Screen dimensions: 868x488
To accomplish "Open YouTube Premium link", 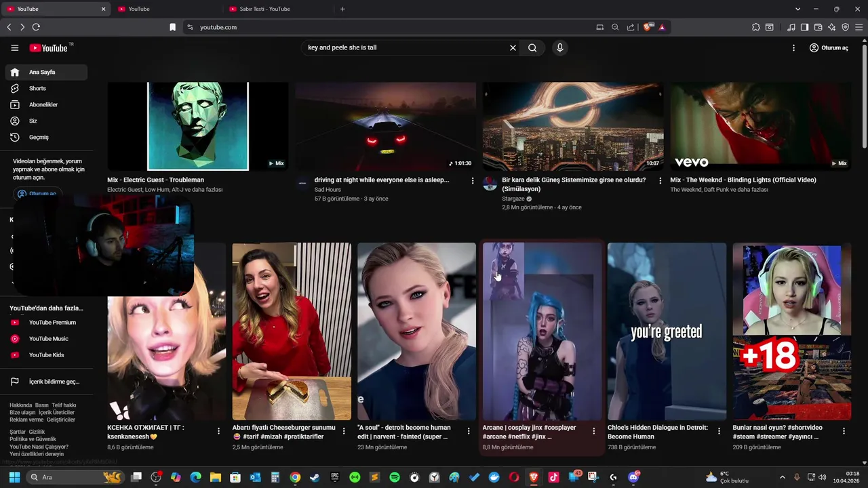I will (46, 323).
